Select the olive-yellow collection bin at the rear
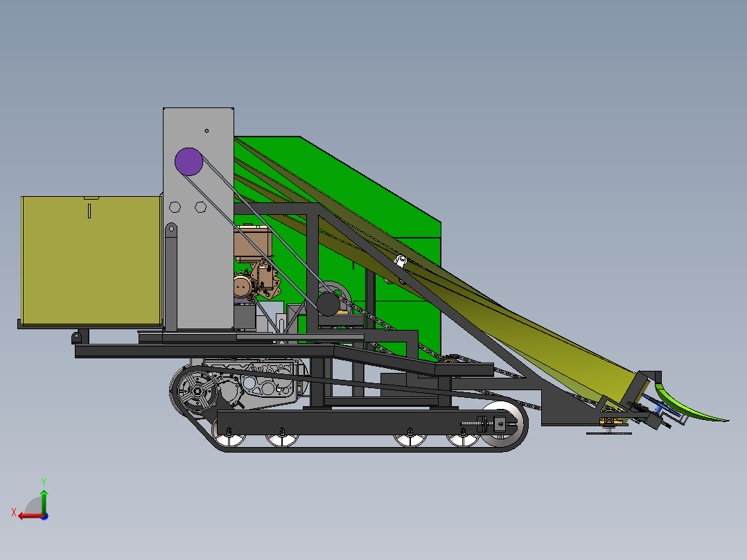The height and width of the screenshot is (560, 747). (91, 261)
